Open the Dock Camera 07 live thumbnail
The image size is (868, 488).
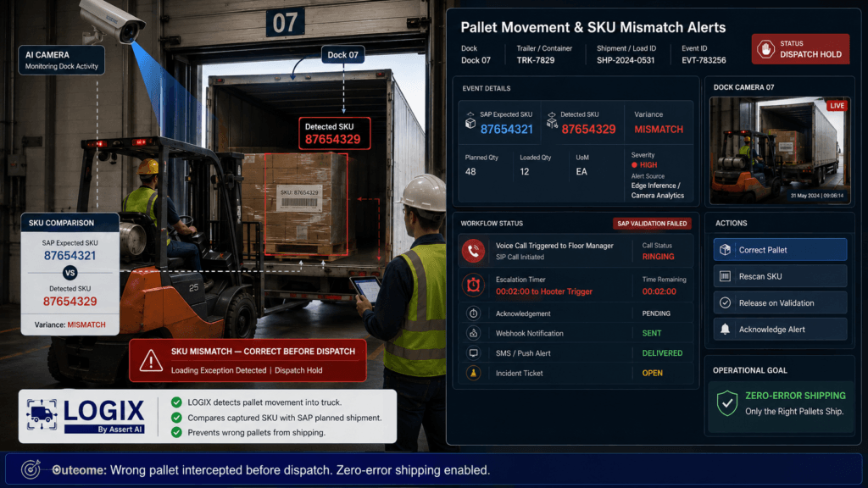click(x=780, y=151)
